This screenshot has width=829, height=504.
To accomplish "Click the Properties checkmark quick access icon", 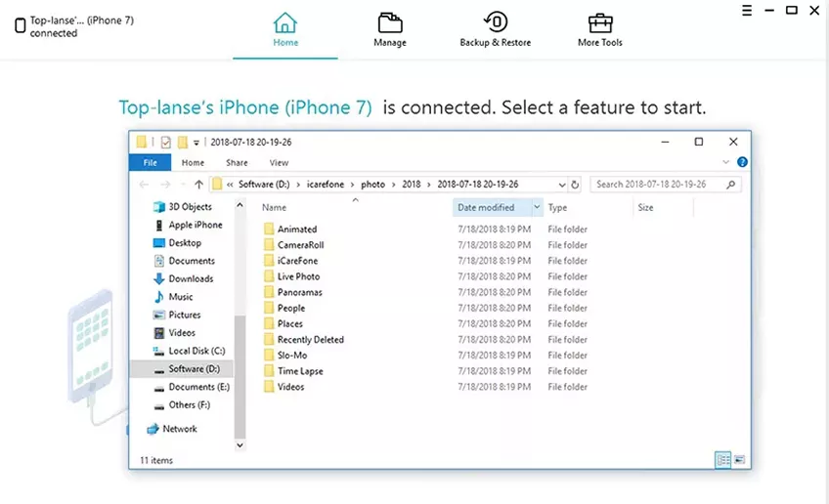I will [166, 142].
